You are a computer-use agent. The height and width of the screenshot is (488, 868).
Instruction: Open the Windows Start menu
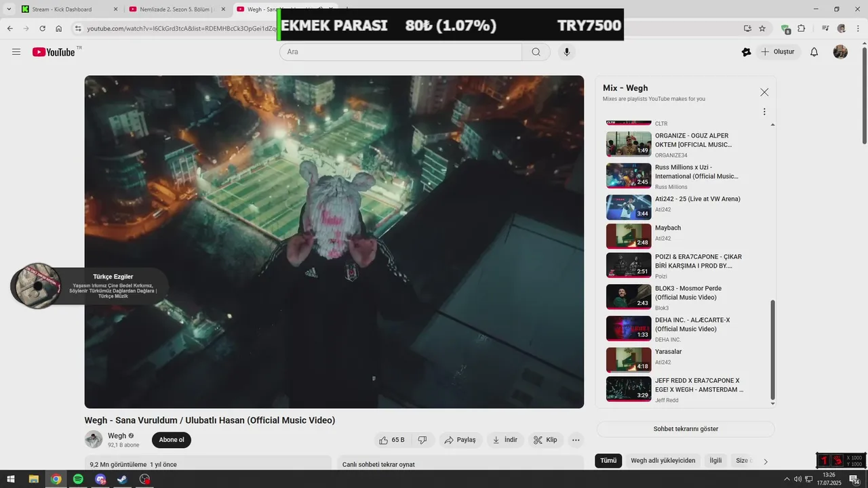click(11, 479)
